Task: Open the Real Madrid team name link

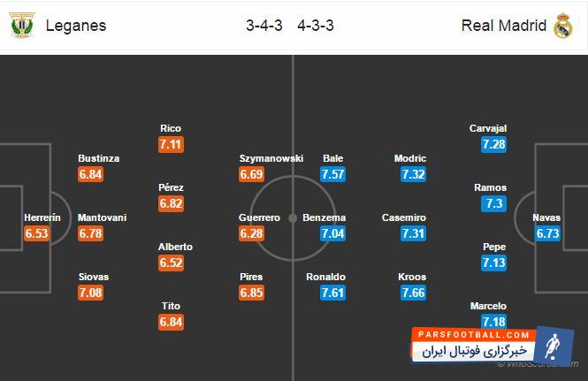Action: pos(504,26)
